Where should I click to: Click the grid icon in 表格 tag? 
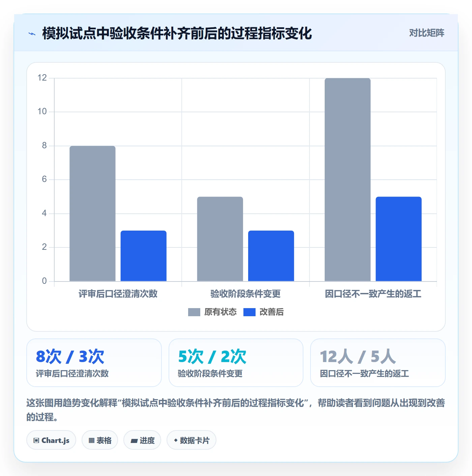(91, 440)
